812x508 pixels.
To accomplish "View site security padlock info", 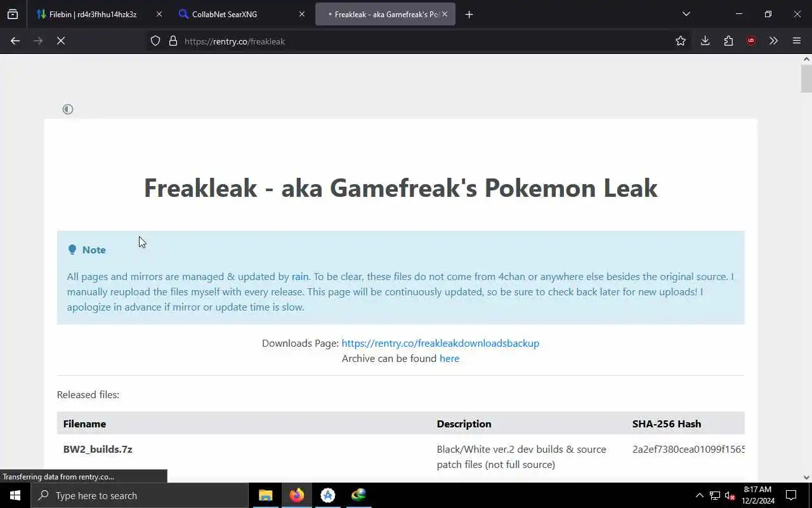I will coord(173,41).
